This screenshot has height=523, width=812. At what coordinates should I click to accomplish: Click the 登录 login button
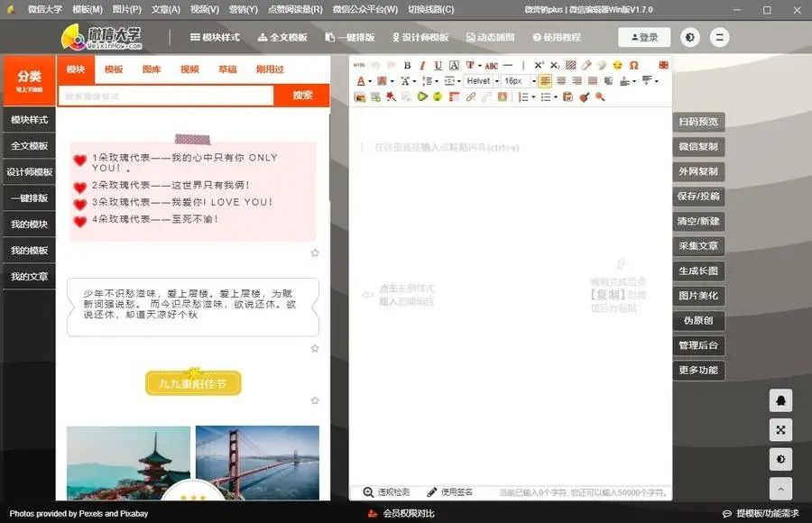[x=644, y=37]
